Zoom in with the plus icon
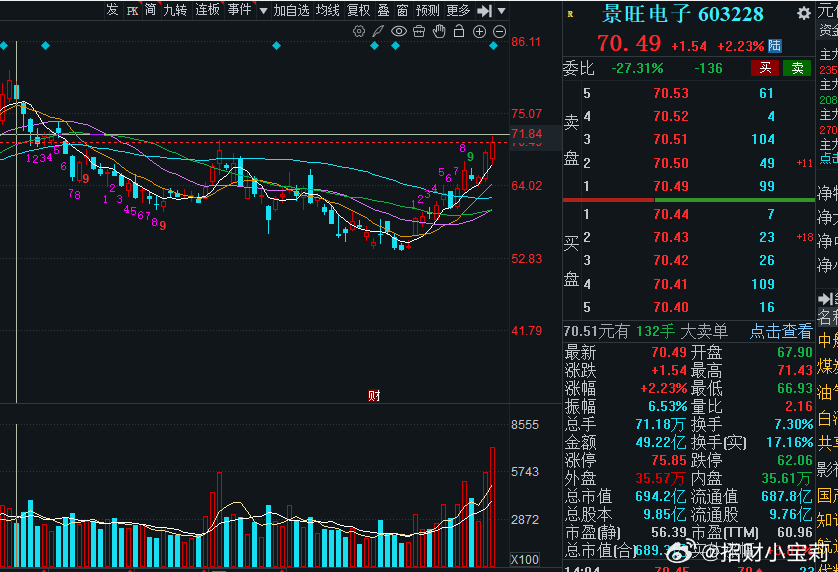Screen dimensions: 838x572 click(479, 32)
